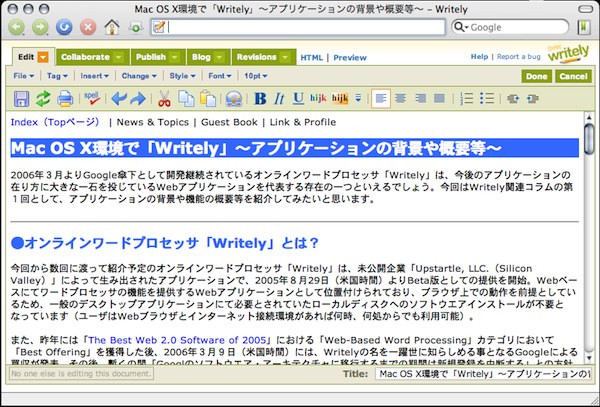Run the spell check icon
The image size is (600, 407).
(92, 99)
